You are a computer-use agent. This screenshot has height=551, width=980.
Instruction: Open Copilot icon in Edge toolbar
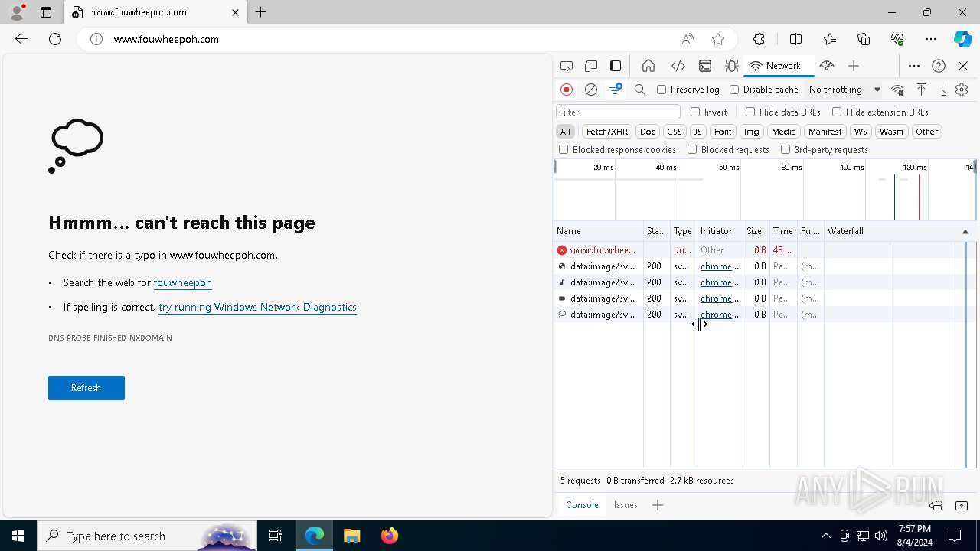tap(962, 39)
